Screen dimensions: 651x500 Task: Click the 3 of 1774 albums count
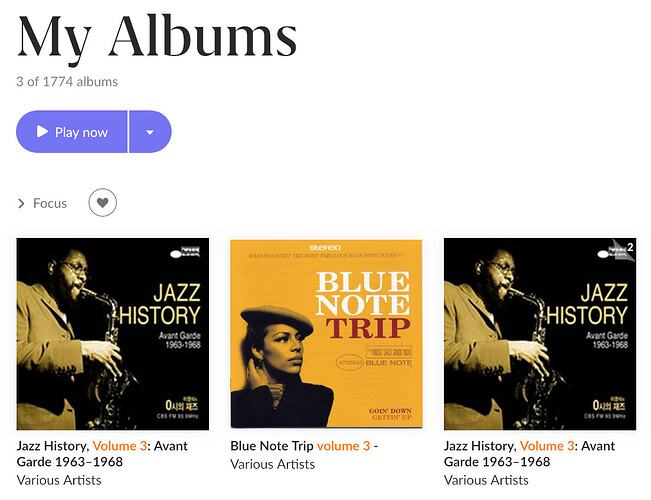(x=67, y=81)
